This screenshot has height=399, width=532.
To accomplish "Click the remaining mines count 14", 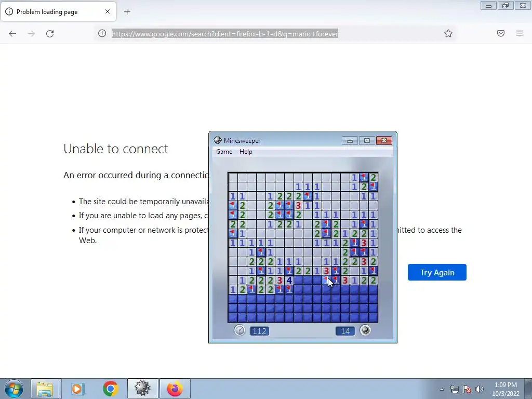I will coord(345,331).
